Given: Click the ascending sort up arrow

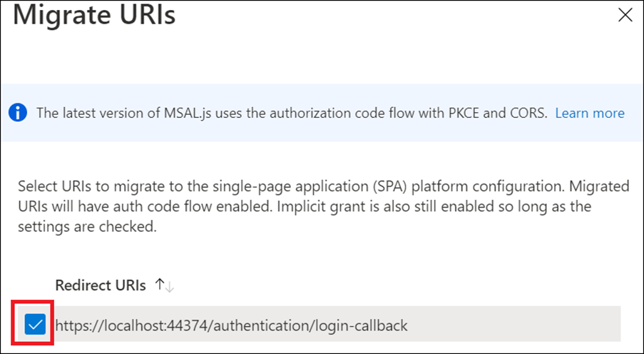Looking at the screenshot, I should pos(160,285).
